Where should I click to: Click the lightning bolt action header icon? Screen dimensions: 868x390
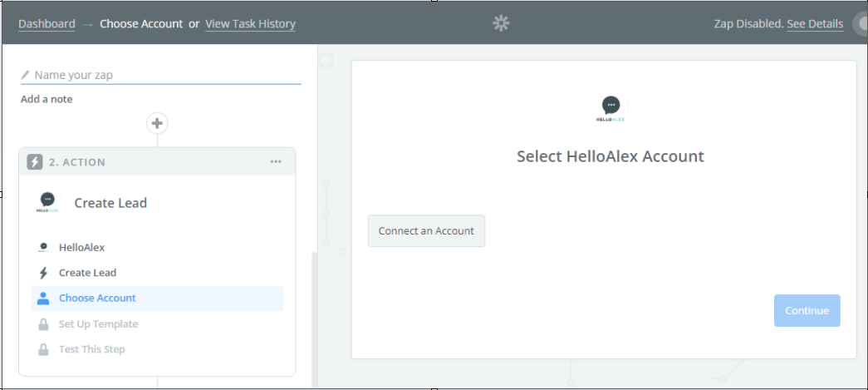(x=35, y=162)
